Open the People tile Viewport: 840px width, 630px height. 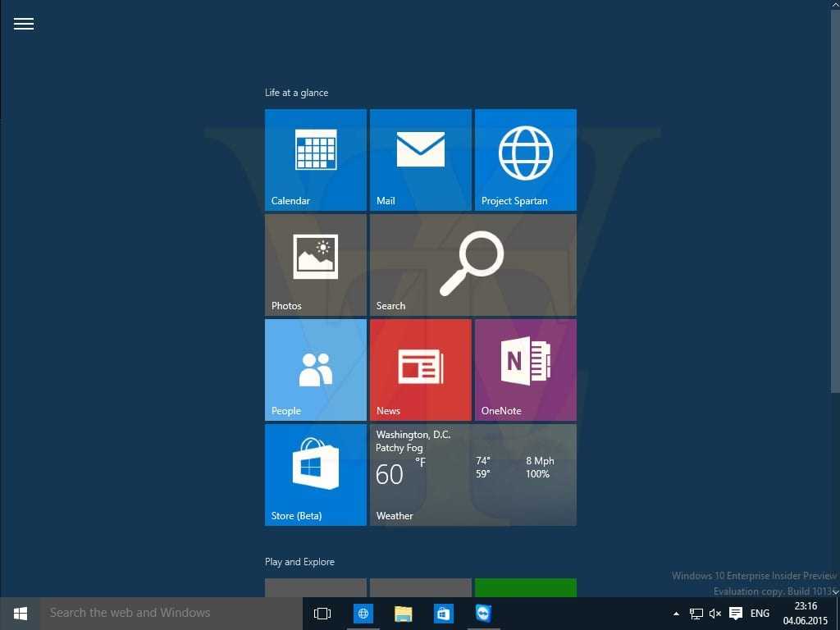pyautogui.click(x=315, y=370)
